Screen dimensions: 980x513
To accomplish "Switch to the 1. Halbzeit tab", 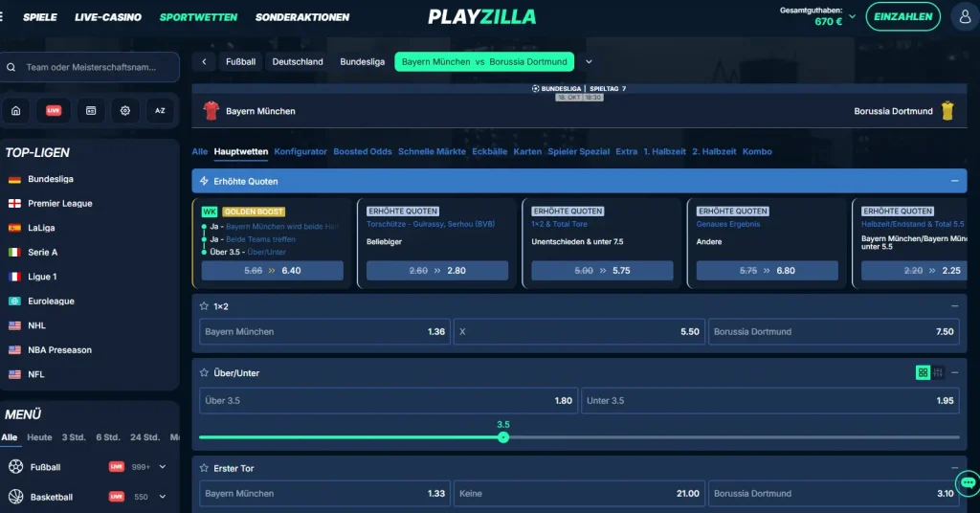I will 664,152.
